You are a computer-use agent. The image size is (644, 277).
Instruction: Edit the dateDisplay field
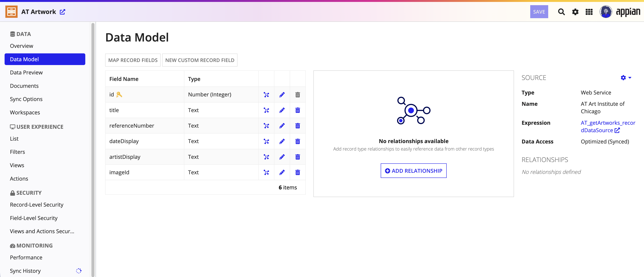282,141
